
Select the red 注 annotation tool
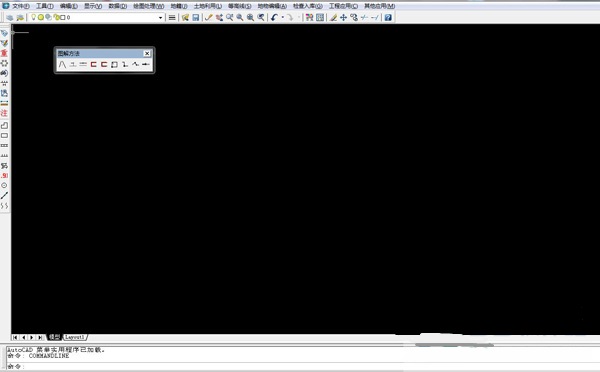point(4,113)
